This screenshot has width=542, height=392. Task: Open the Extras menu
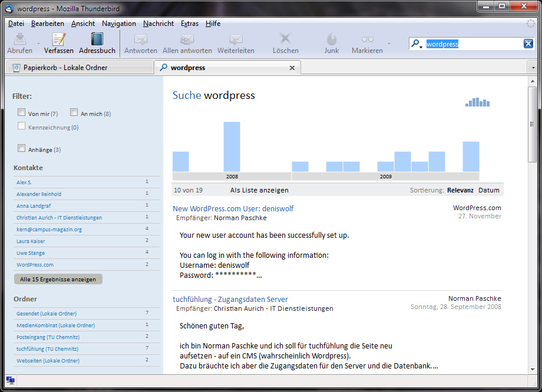click(190, 24)
